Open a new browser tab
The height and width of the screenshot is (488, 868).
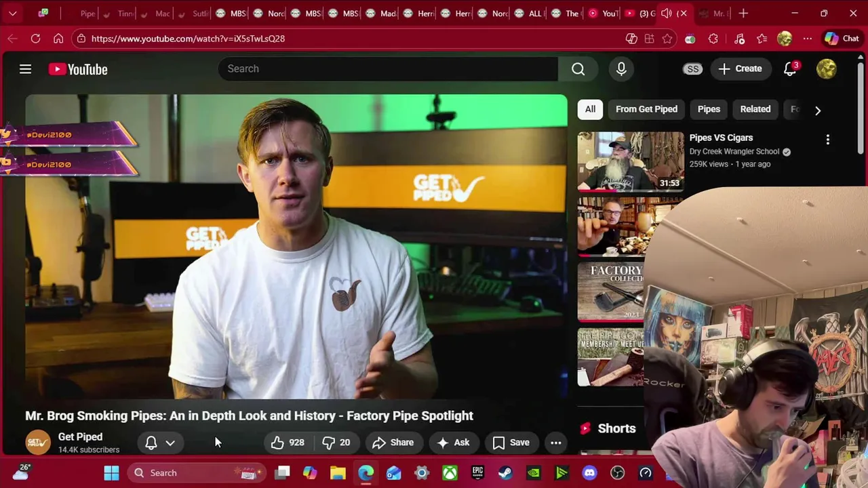(743, 13)
